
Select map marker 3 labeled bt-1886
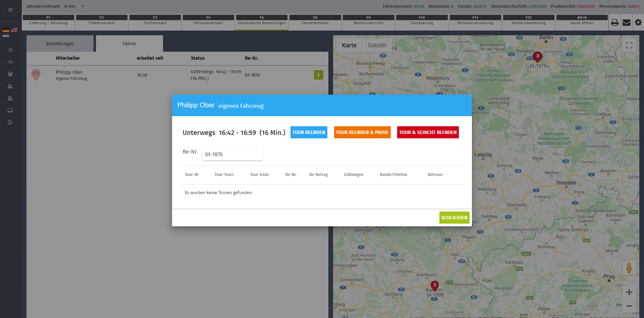[435, 286]
